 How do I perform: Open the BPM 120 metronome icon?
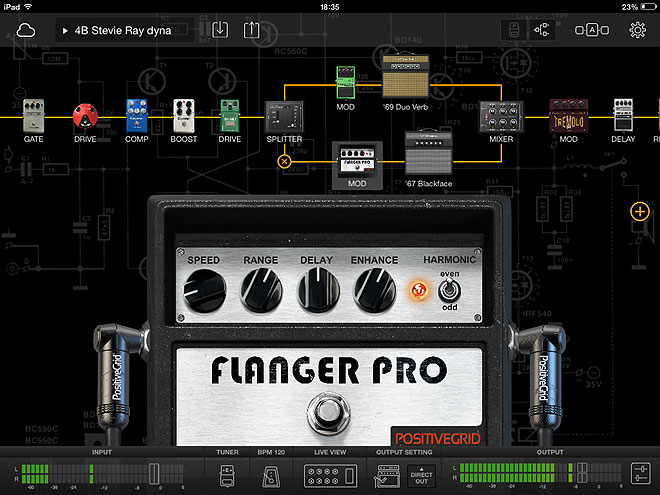pos(271,476)
